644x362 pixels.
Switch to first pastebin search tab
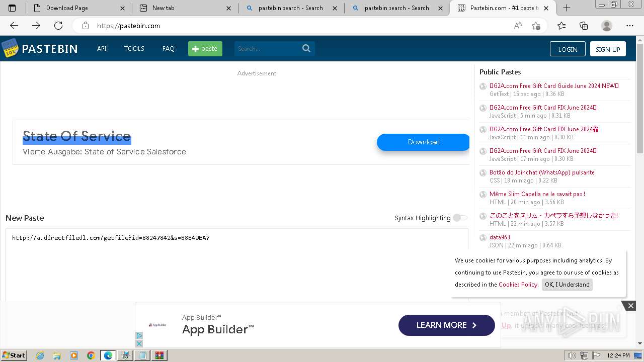290,8
